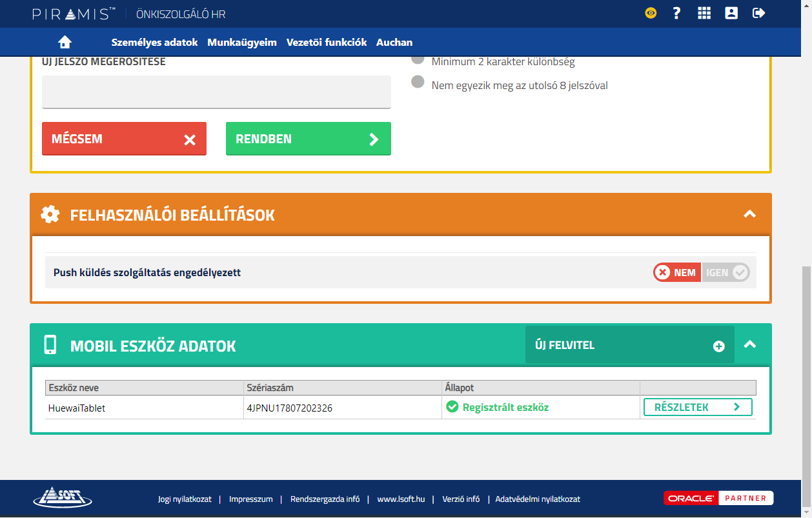This screenshot has width=812, height=518.
Task: Click the home icon in navigation bar
Action: pyautogui.click(x=65, y=43)
